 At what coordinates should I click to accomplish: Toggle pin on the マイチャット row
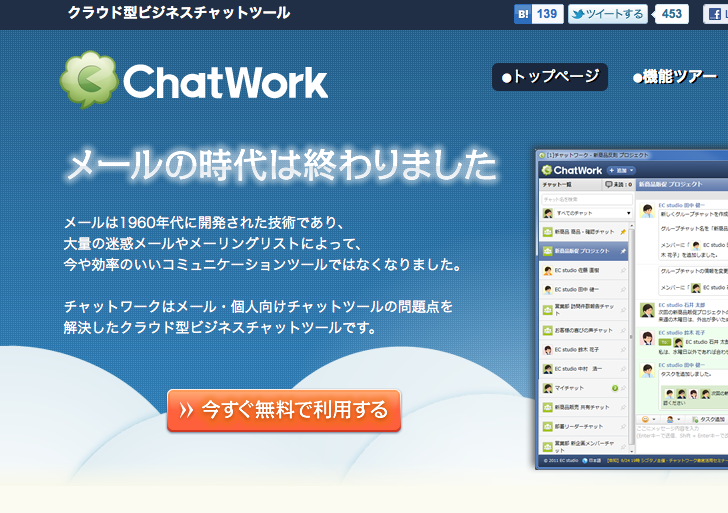(623, 388)
